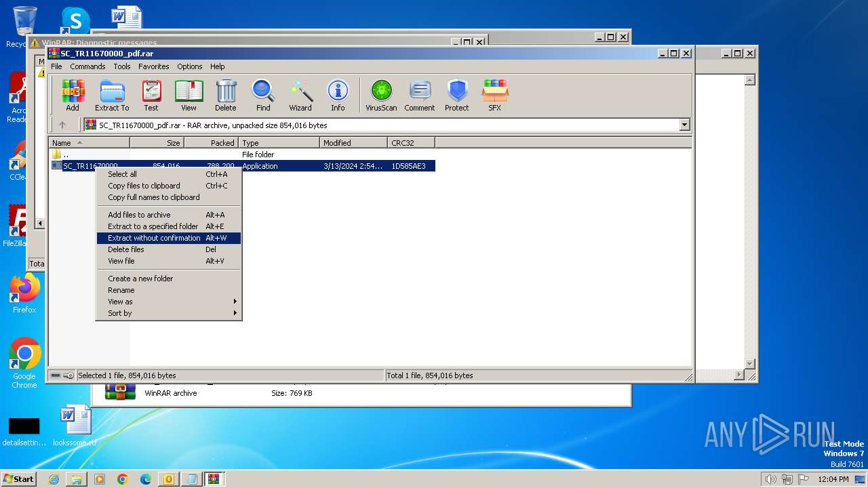Select the parent folder '..' row
Image resolution: width=868 pixels, height=488 pixels.
click(241, 155)
